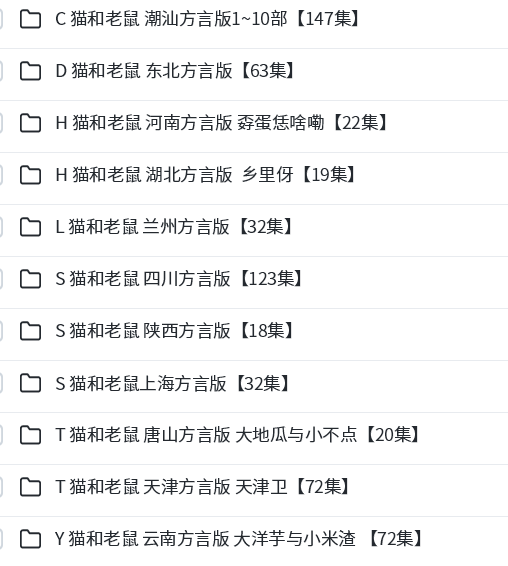
Task: Open H 猫和老鼠 河南方言版 孬蛋恁啥嘞 name
Action: 221,123
